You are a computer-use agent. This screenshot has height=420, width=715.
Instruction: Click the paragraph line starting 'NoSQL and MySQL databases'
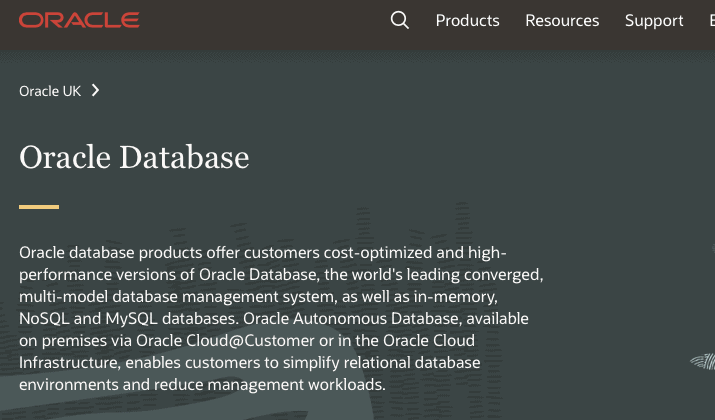click(274, 318)
